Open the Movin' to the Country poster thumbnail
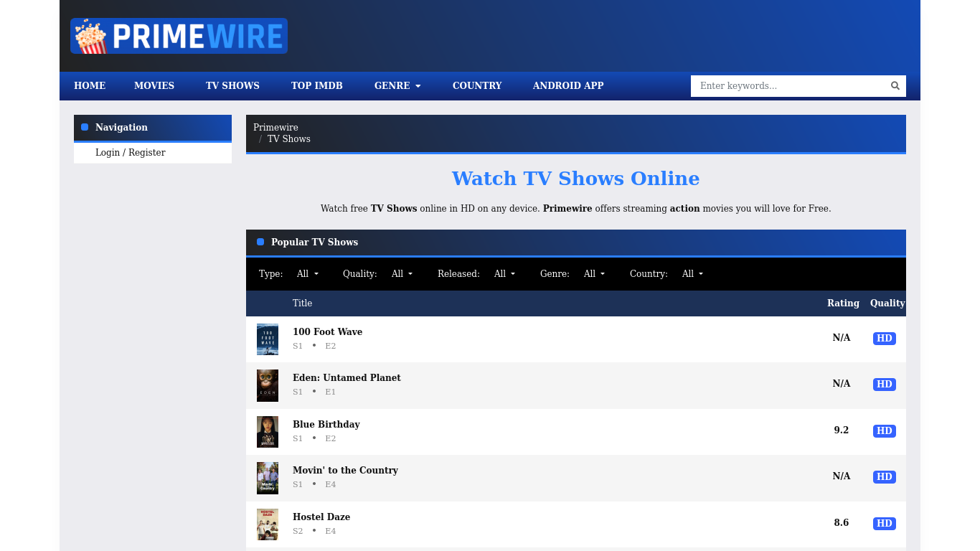Screen dimensions: 980x551 [x=268, y=478]
